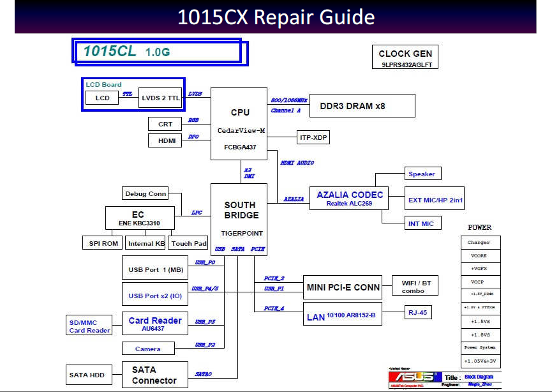
Task: Click the '+1.05VS+3V' power entry
Action: pos(481,361)
